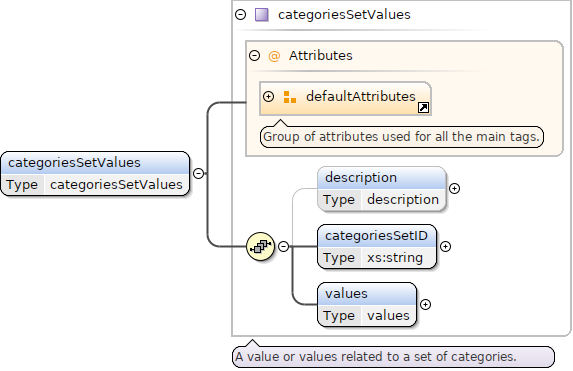
Task: Expand the description element
Action: tap(454, 188)
